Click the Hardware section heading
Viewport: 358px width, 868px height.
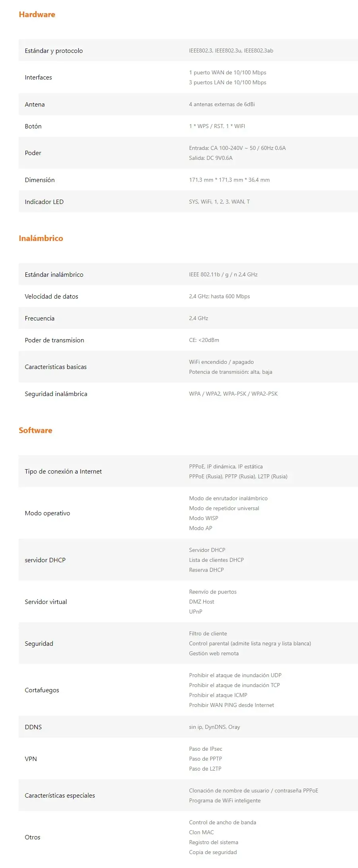[37, 14]
